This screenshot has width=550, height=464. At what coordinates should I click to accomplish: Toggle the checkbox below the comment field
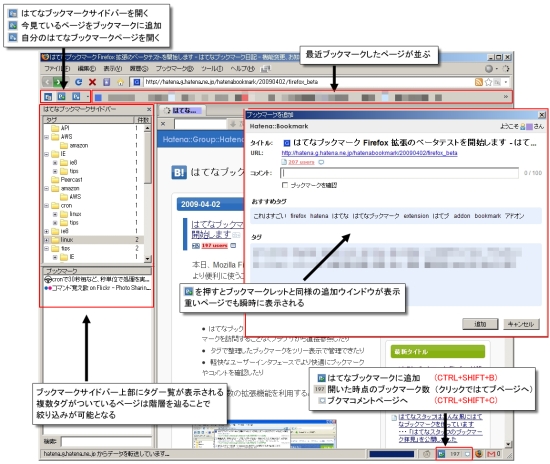[285, 185]
